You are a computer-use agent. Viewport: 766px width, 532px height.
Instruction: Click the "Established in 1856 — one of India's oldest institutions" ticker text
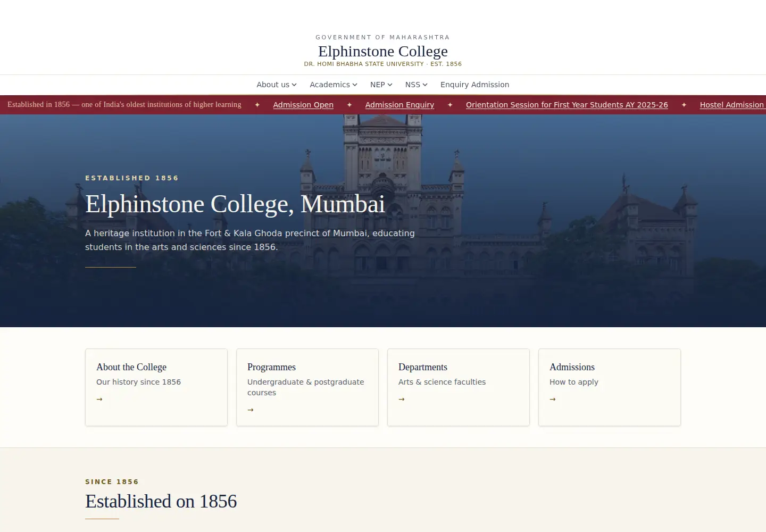[124, 104]
